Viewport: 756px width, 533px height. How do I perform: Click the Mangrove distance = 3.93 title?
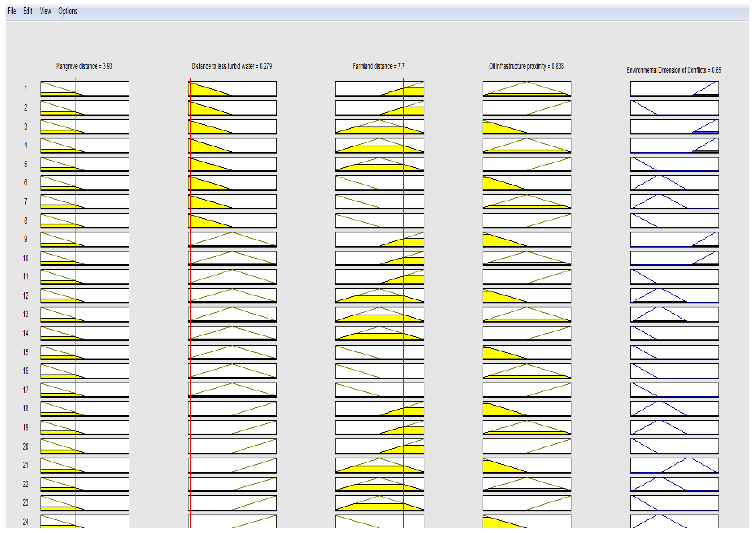click(x=84, y=66)
